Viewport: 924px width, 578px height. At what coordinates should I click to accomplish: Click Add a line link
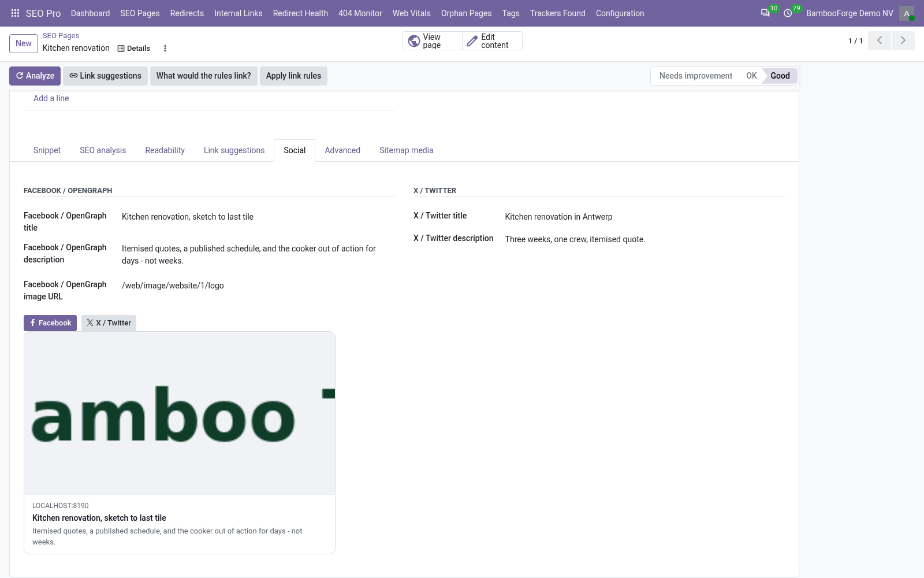coord(51,98)
